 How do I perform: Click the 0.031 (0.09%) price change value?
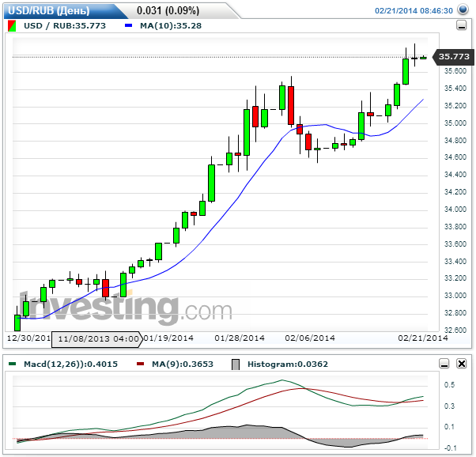tap(168, 11)
